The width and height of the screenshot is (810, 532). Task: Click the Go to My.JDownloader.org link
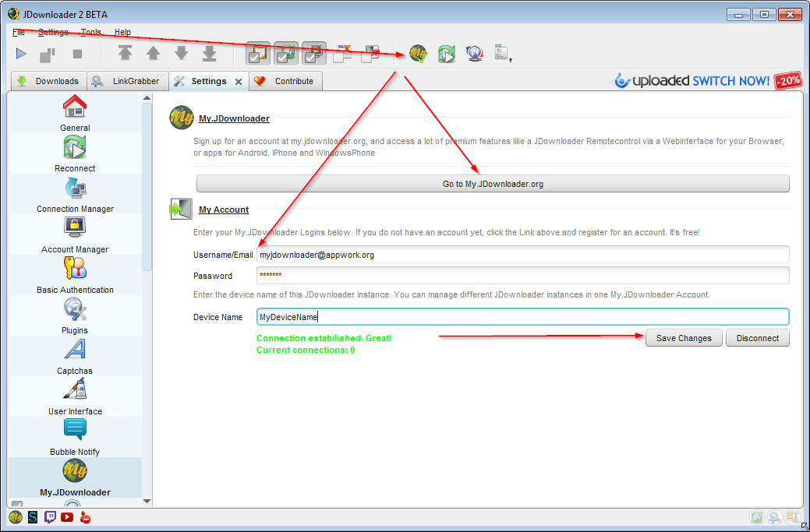(492, 184)
